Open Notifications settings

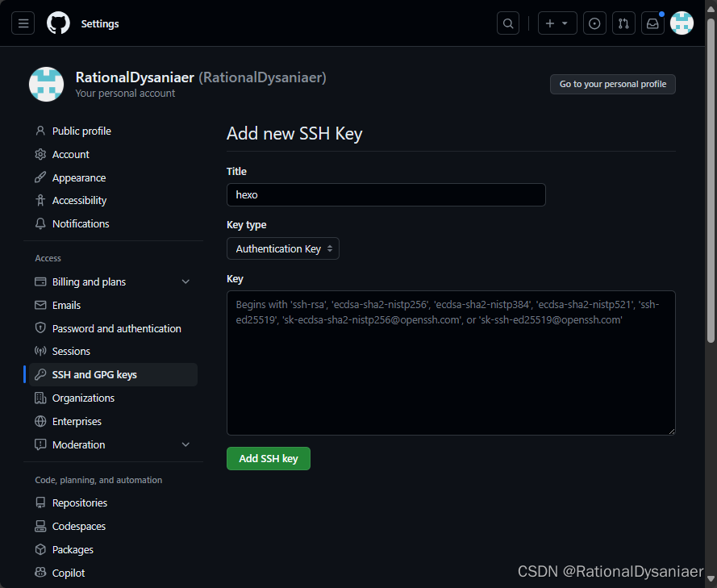point(112,223)
